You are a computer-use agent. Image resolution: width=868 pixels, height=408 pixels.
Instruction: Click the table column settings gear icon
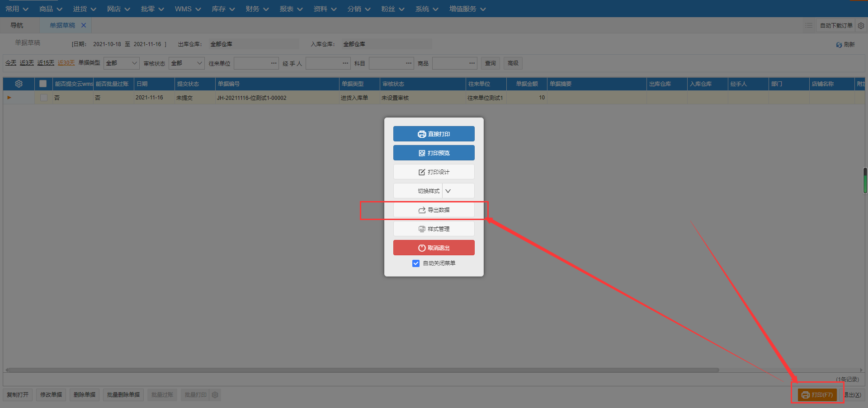19,84
